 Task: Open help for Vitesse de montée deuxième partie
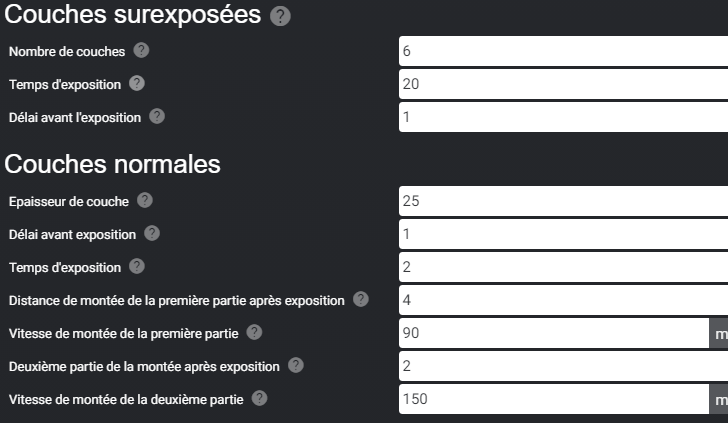point(260,398)
